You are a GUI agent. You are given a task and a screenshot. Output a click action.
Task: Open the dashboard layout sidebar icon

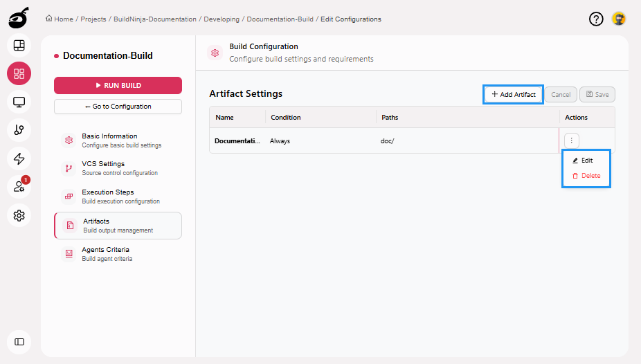point(19,46)
